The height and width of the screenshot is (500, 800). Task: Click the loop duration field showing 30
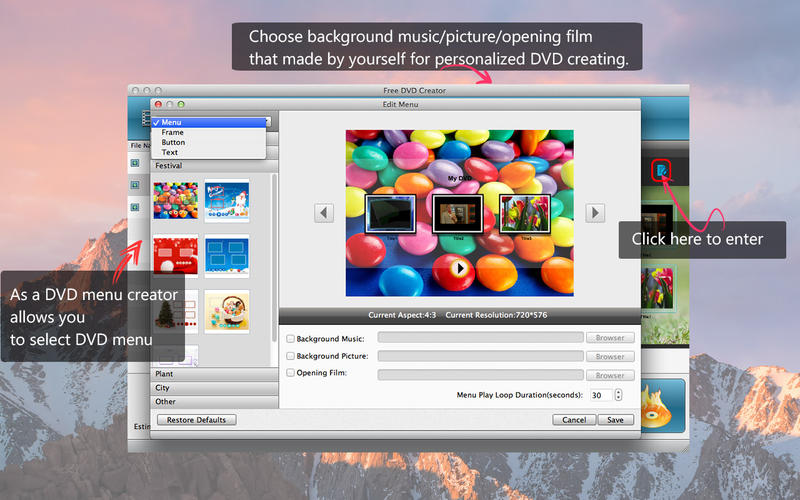(602, 395)
